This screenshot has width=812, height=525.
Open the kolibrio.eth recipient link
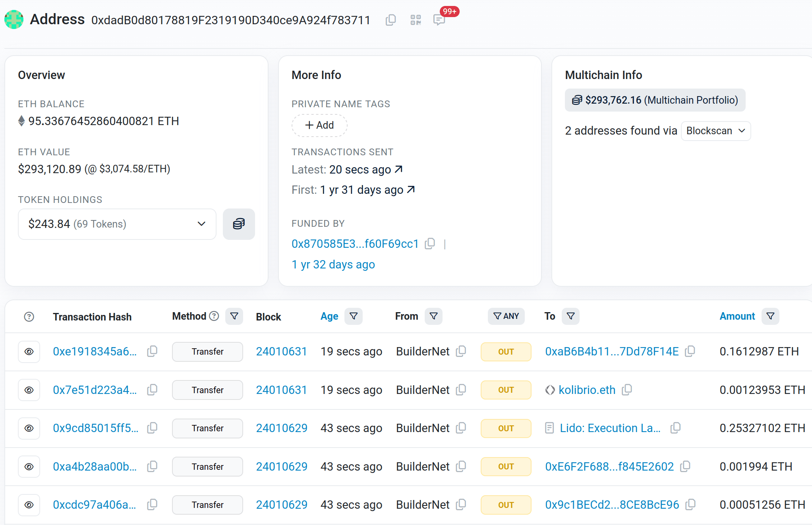tap(587, 390)
